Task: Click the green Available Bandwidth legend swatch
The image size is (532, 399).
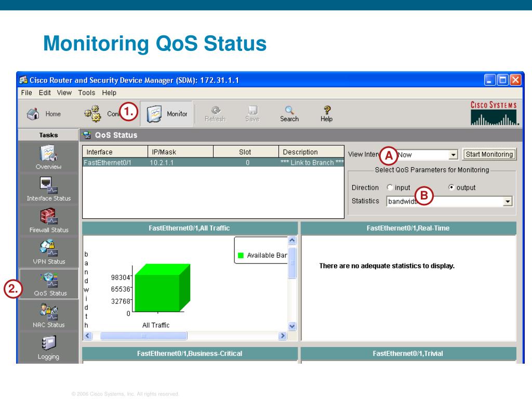Action: pyautogui.click(x=241, y=256)
